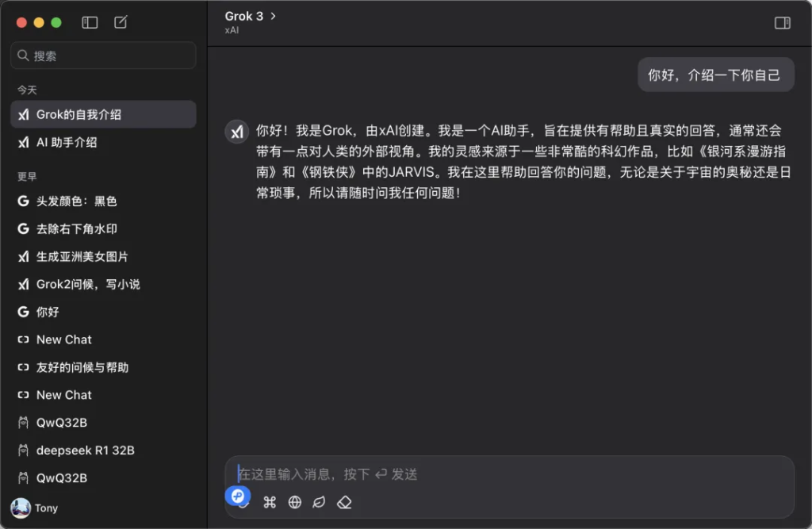Click the 更早 section header
Viewport: 812px width, 529px height.
coord(27,177)
